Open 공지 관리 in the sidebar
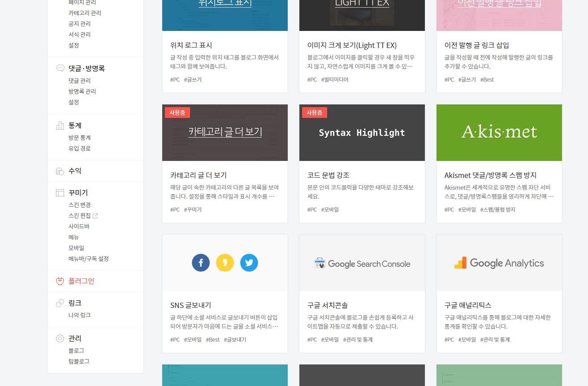 [x=79, y=24]
